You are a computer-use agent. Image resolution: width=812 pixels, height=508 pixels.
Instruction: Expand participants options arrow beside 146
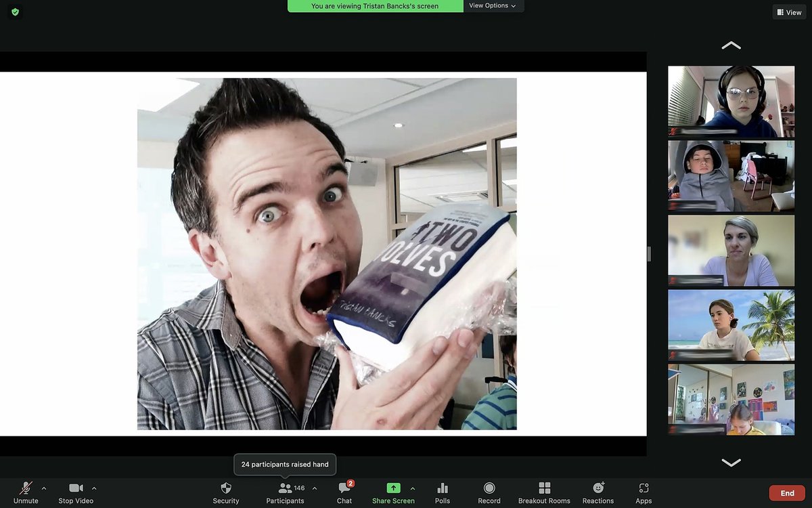pyautogui.click(x=315, y=488)
